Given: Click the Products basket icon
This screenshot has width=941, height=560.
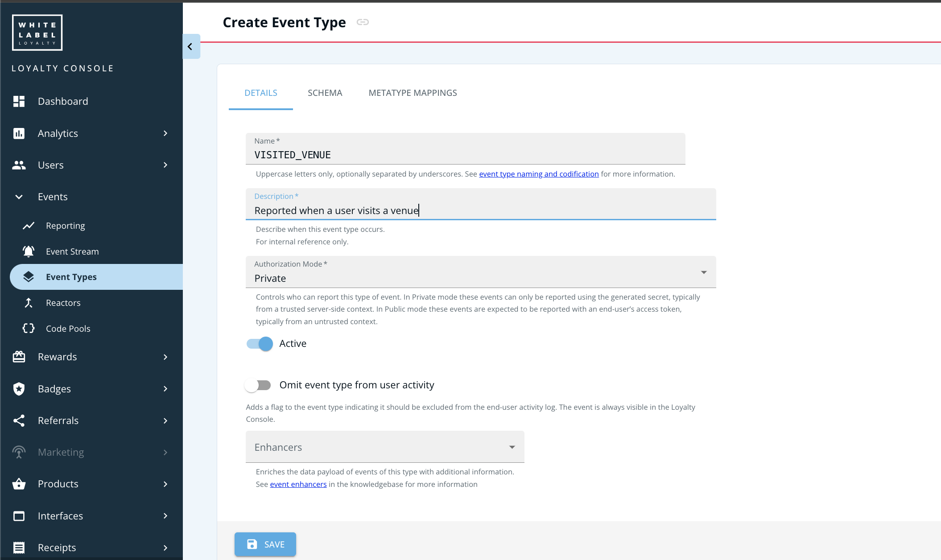Looking at the screenshot, I should pos(19,484).
